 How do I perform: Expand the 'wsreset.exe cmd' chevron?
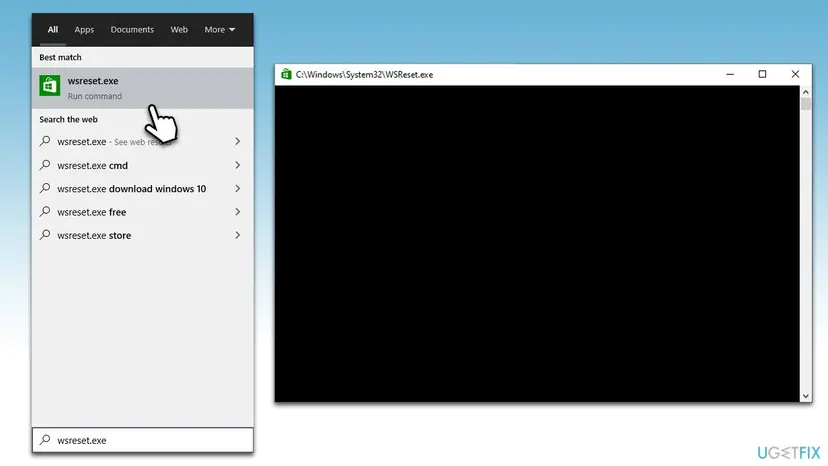[x=238, y=165]
